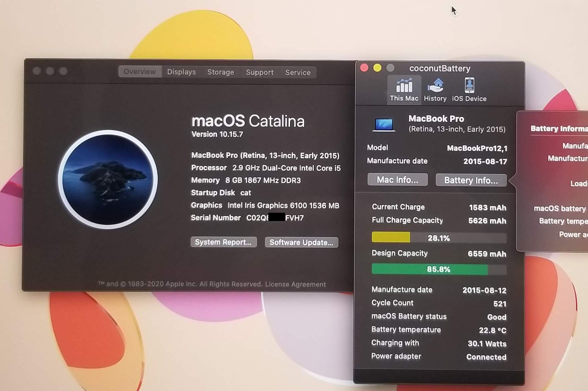Open the History view in coconutBattery
Viewport: 588px width, 391px height.
click(435, 89)
